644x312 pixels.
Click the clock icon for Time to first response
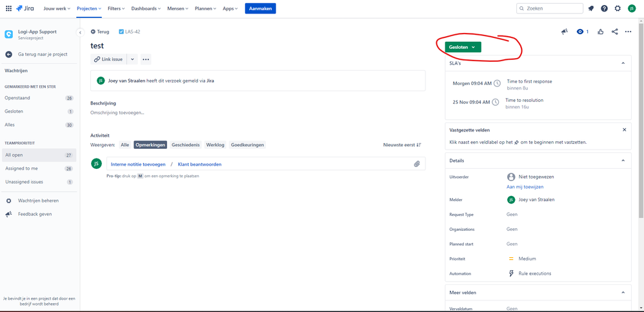pos(497,83)
